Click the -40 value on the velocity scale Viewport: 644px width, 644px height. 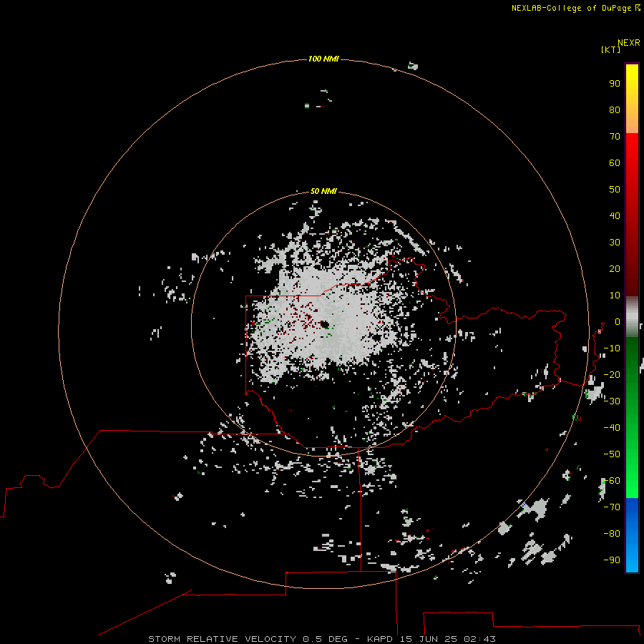(x=612, y=428)
